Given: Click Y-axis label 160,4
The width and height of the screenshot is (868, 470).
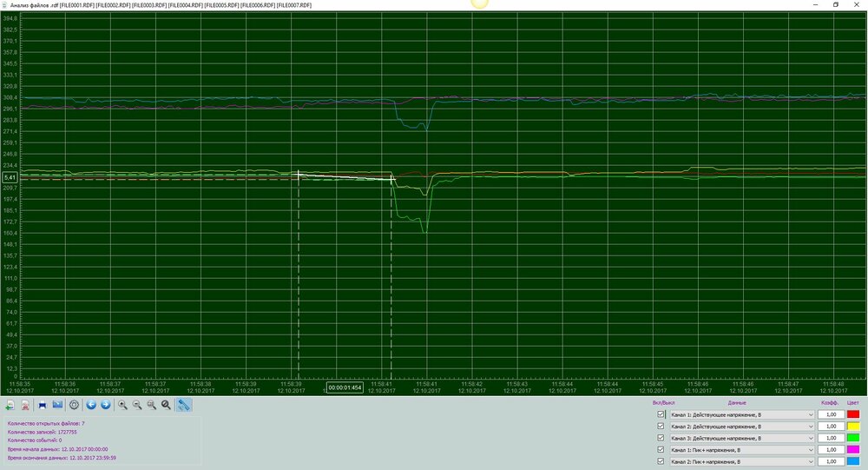Looking at the screenshot, I should coord(10,233).
